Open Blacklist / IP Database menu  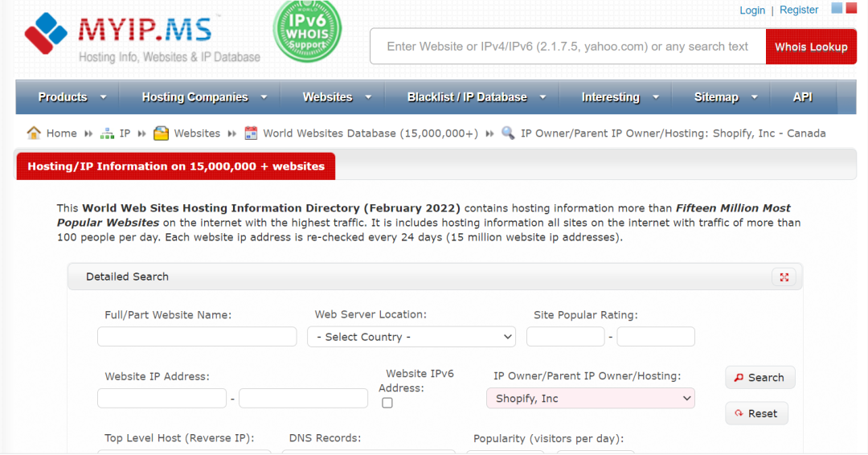click(x=467, y=96)
